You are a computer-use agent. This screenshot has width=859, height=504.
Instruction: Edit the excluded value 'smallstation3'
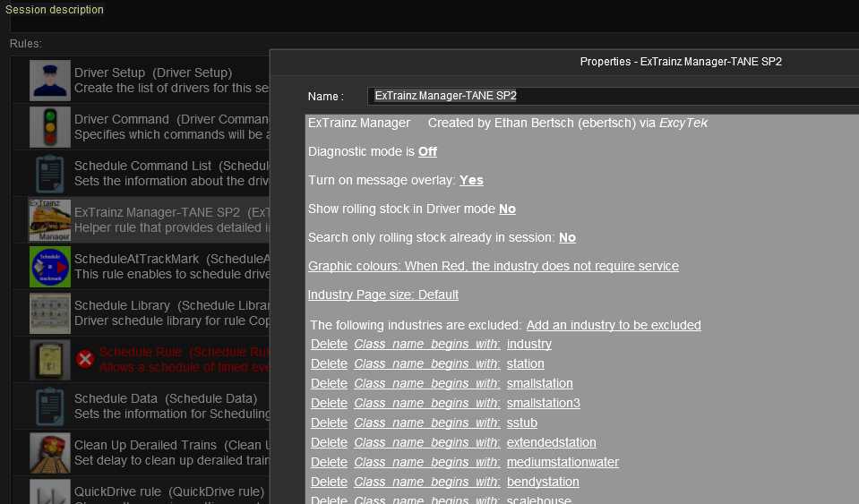(543, 404)
